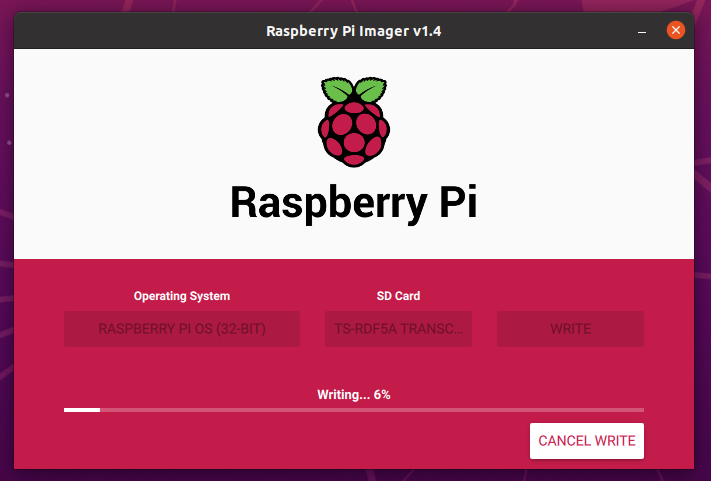This screenshot has width=711, height=481.
Task: Click the Raspberry Pi logo
Action: click(x=354, y=121)
